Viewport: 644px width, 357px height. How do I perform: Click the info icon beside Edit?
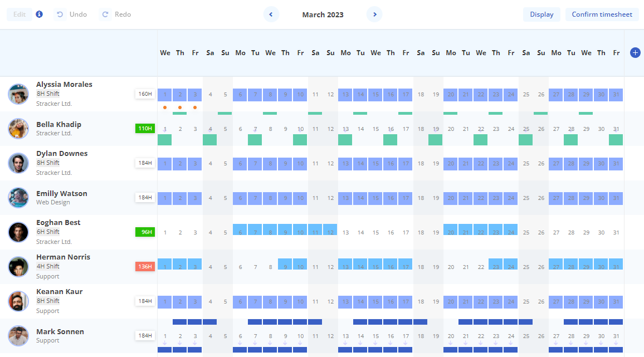click(39, 14)
